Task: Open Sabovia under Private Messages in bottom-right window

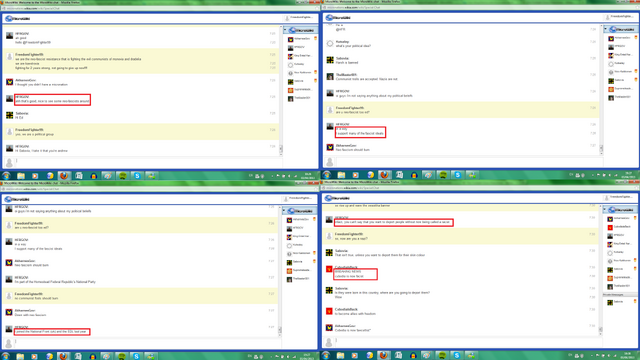Action: [621, 302]
